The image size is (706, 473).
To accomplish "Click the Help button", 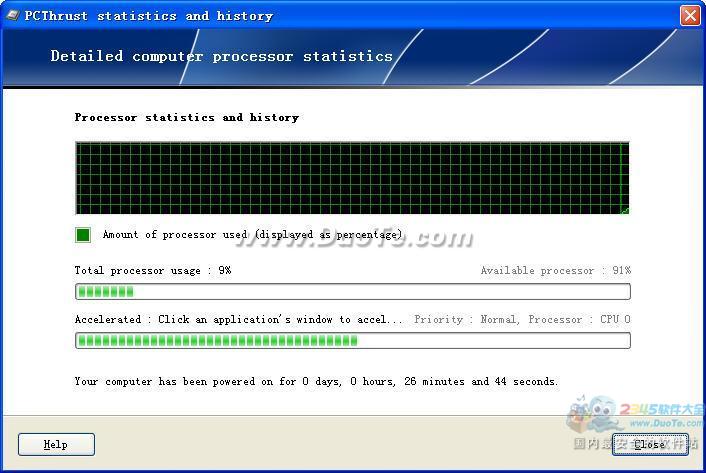I will pos(56,444).
